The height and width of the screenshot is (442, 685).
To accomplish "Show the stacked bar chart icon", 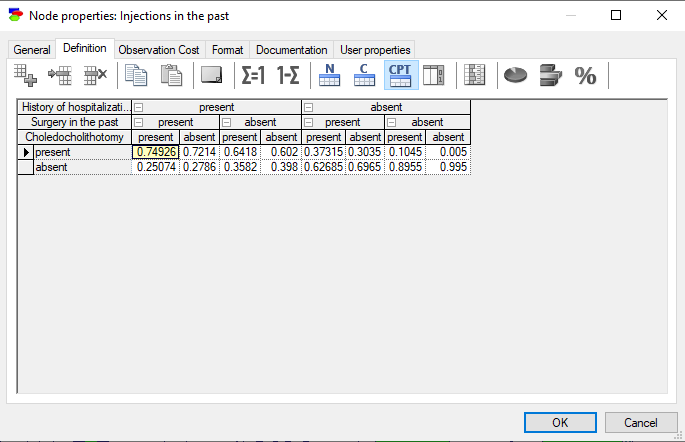I will (x=550, y=75).
